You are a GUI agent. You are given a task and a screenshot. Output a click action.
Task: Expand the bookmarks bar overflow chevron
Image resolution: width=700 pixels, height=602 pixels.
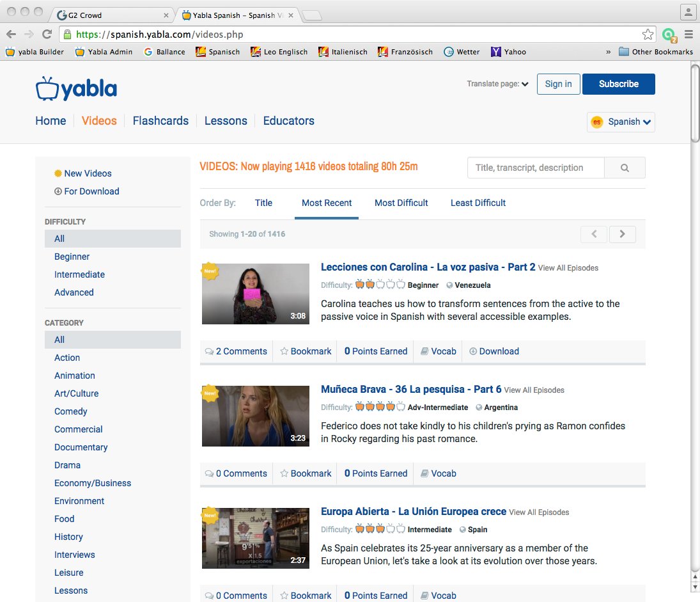coord(608,52)
